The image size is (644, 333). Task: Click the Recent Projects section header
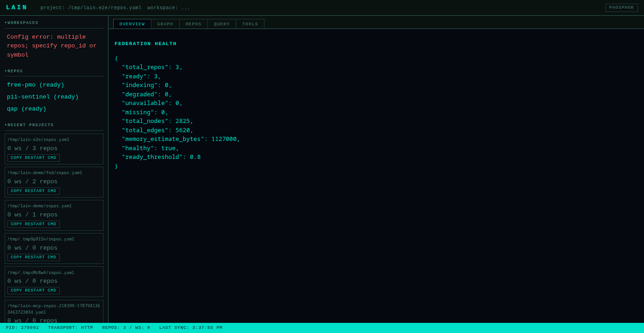click(29, 125)
